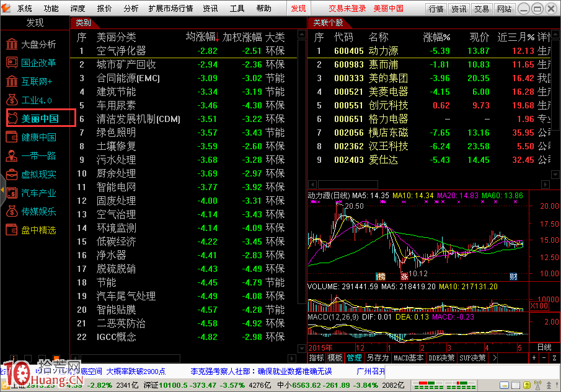The height and width of the screenshot is (392, 561).
Task: Open the 李克强考察人社部 news headline
Action: pos(261,372)
